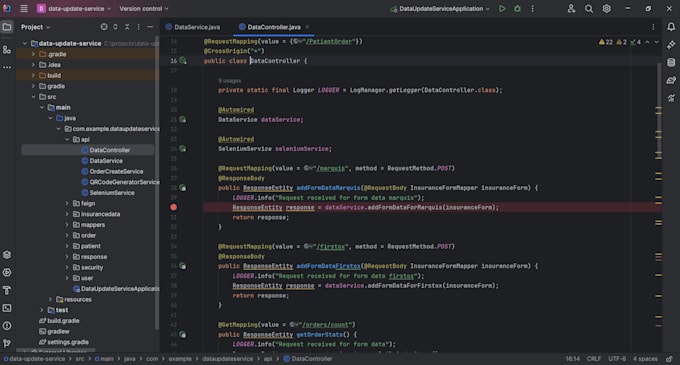
Task: Go to next highlighted error arrow
Action: point(656,42)
